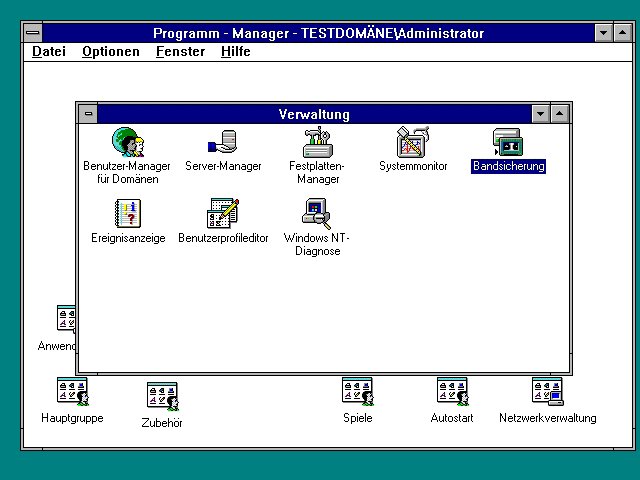Click the Windows NT-Diagnose icon

point(317,213)
